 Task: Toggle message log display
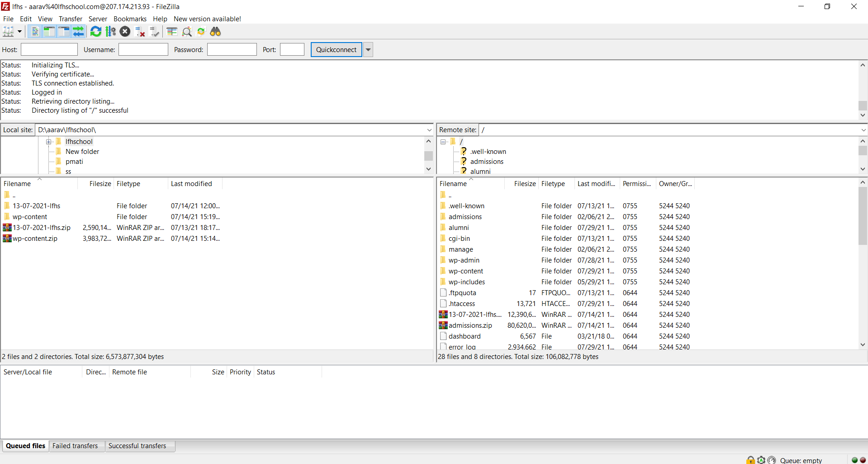click(x=34, y=32)
